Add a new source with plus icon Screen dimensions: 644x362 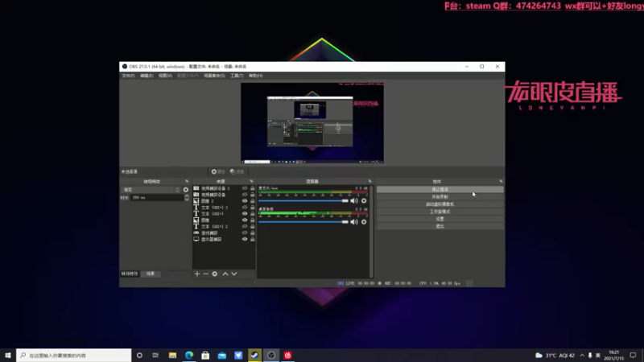point(197,274)
